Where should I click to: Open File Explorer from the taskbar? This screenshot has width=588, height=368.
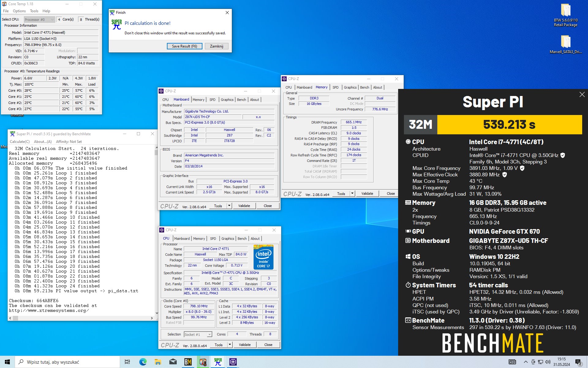coord(158,362)
